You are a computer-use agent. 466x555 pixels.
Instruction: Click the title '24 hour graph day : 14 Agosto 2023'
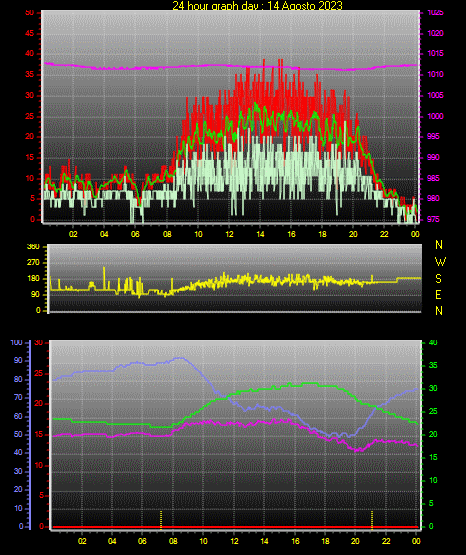[257, 5]
